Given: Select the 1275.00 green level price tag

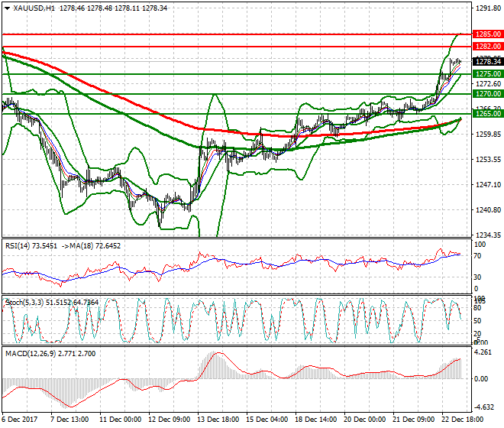Looking at the screenshot, I should pos(486,74).
